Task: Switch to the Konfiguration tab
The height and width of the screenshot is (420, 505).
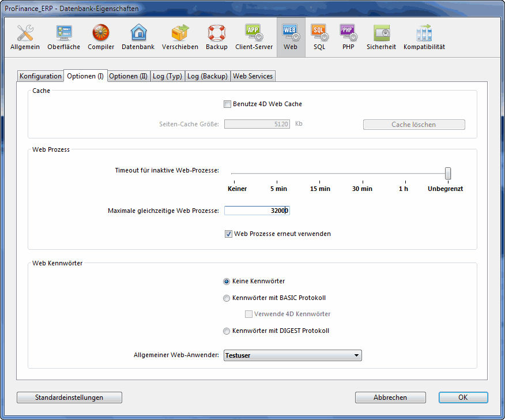Action: 40,76
